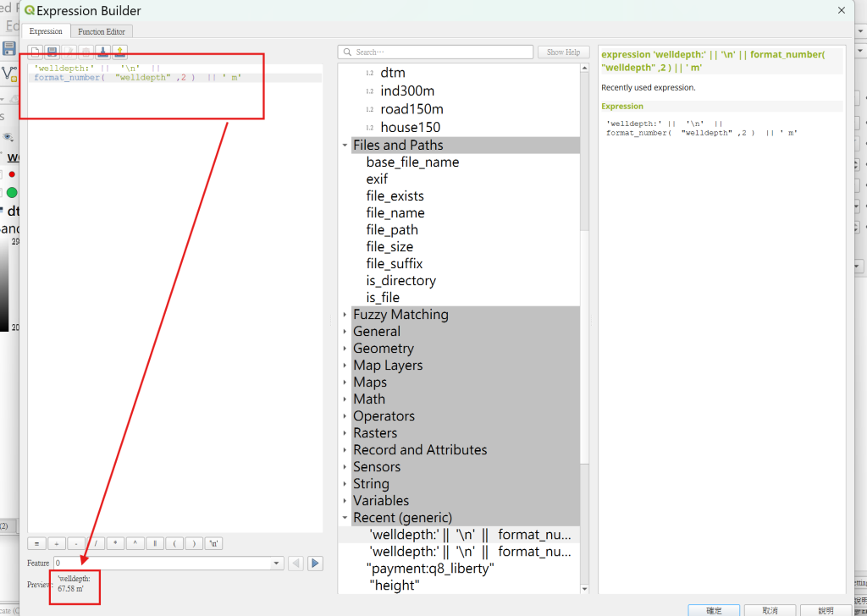Switch to the Function Editor tab
The width and height of the screenshot is (867, 616).
[102, 31]
